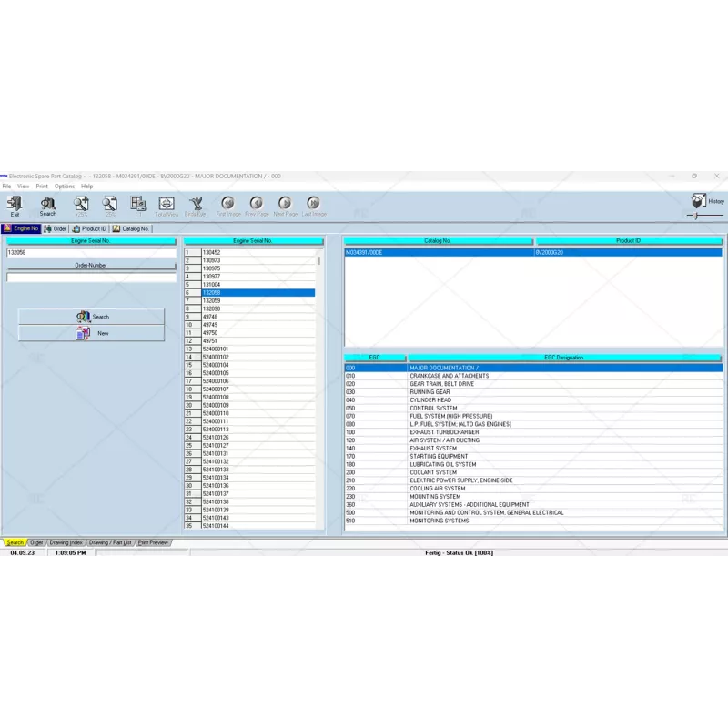Open the Options menu
The width and height of the screenshot is (728, 728).
[x=65, y=186]
